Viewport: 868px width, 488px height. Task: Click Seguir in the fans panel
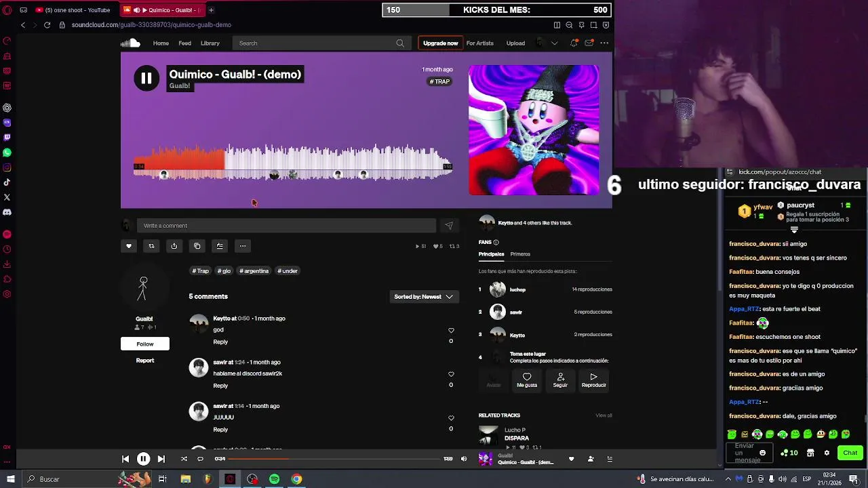(560, 380)
